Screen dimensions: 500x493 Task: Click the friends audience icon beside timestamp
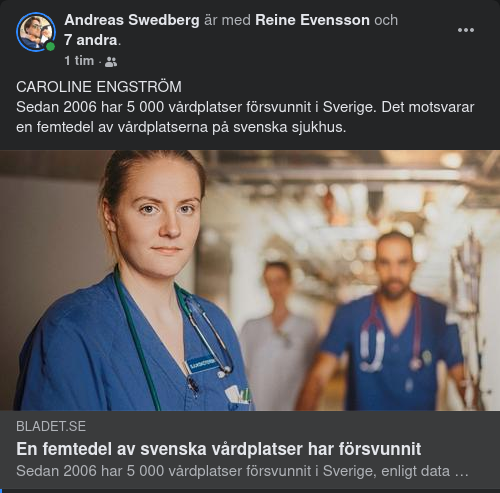pos(111,62)
